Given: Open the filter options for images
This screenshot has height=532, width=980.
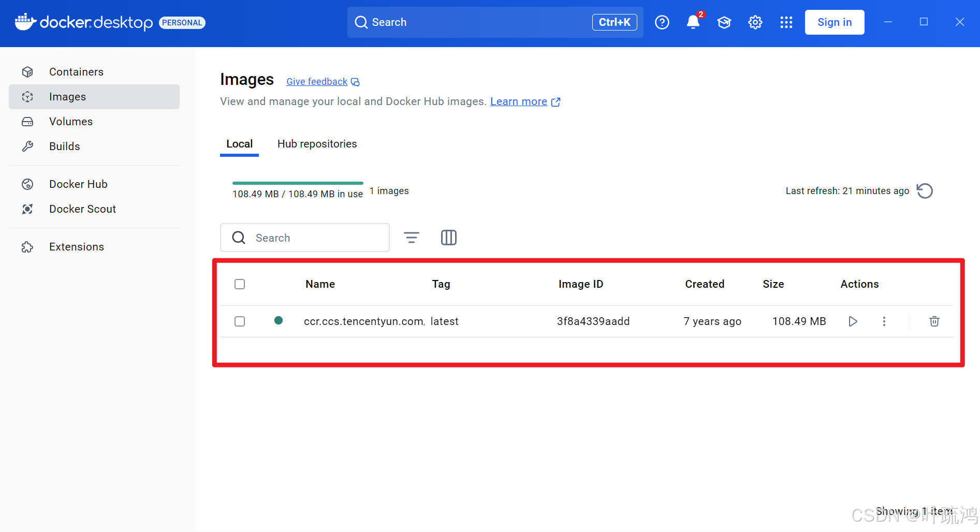Looking at the screenshot, I should (412, 237).
